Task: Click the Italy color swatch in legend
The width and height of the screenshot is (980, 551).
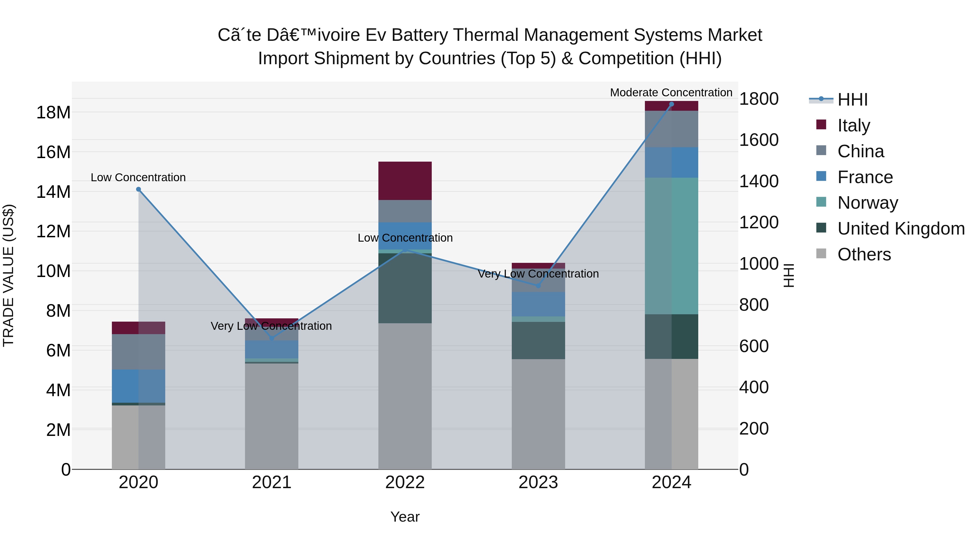Action: (821, 124)
